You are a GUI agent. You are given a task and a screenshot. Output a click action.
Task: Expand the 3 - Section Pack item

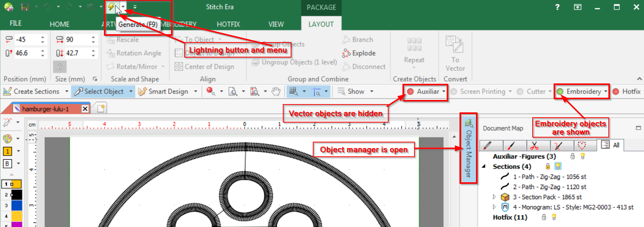click(494, 197)
